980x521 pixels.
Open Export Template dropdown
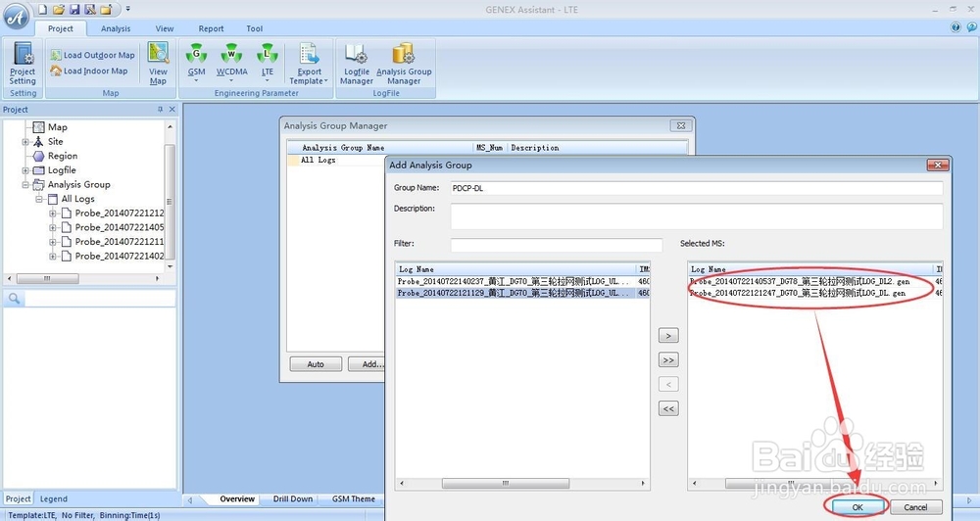309,63
